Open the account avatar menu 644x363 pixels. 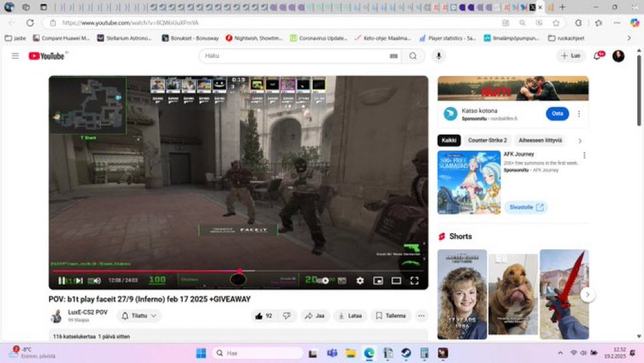click(618, 56)
